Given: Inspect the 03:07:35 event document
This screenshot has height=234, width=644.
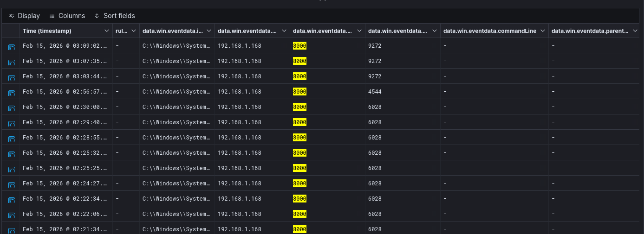Looking at the screenshot, I should [12, 62].
